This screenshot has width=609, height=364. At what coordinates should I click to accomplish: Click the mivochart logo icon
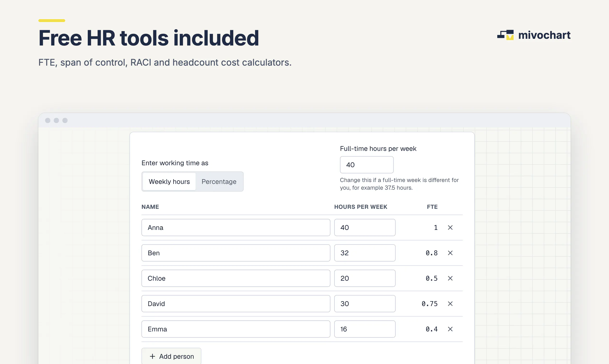pyautogui.click(x=505, y=35)
